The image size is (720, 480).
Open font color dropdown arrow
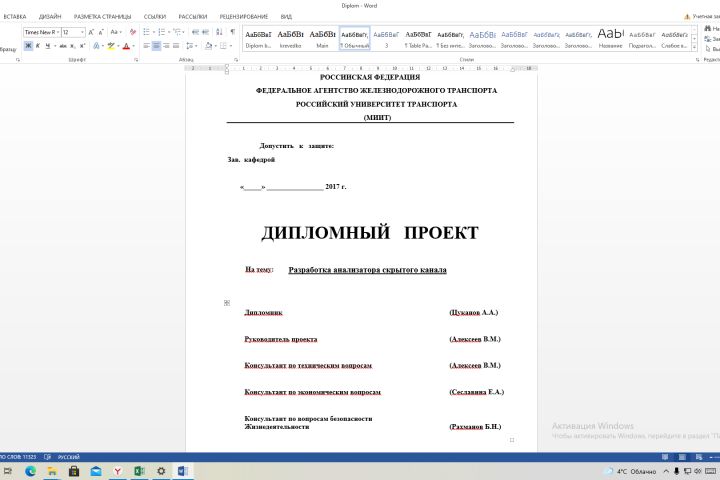pyautogui.click(x=134, y=45)
